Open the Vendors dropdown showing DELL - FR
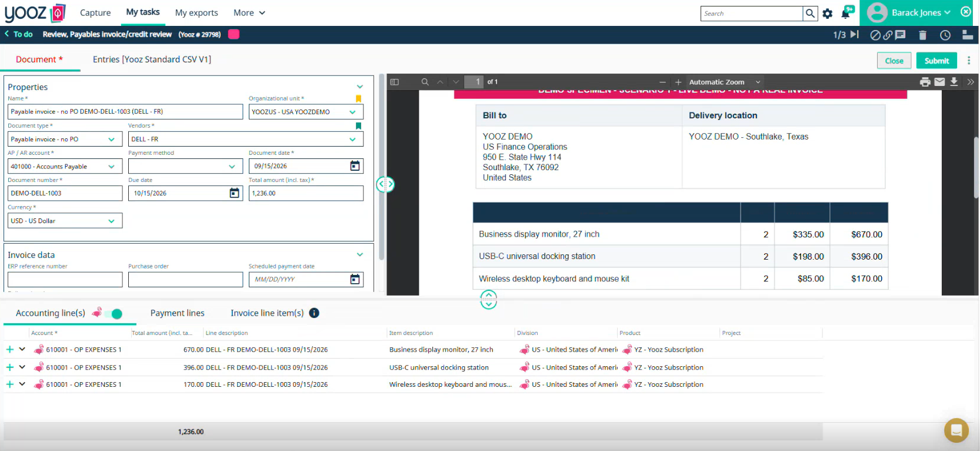The image size is (980, 451). click(x=246, y=139)
